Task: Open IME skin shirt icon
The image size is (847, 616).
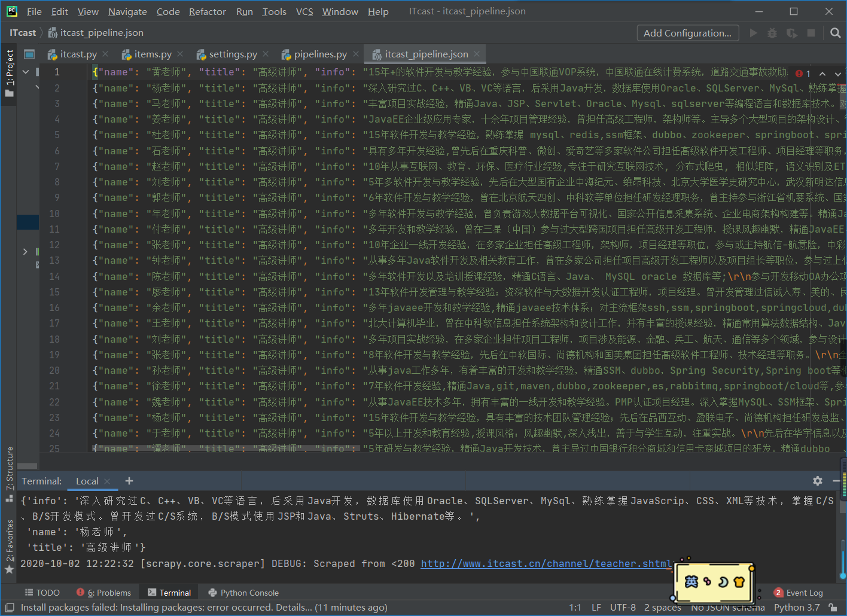Action: 739,581
